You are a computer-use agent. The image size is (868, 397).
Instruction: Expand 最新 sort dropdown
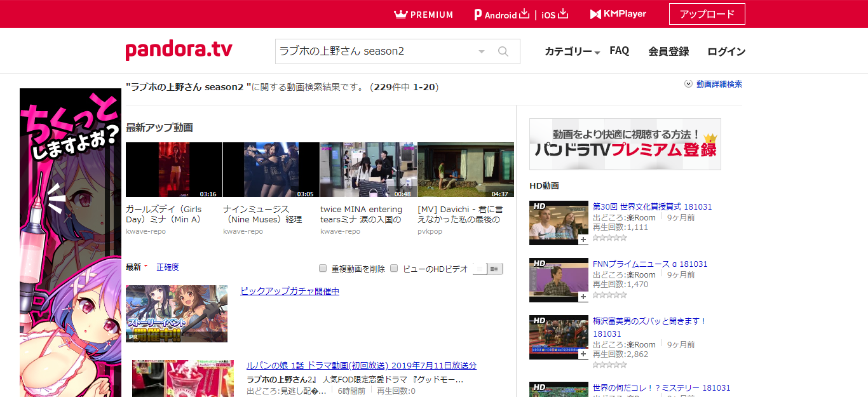click(137, 267)
